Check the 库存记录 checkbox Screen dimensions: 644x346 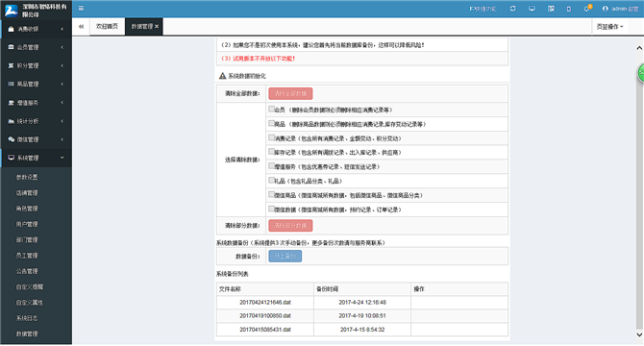pyautogui.click(x=271, y=152)
